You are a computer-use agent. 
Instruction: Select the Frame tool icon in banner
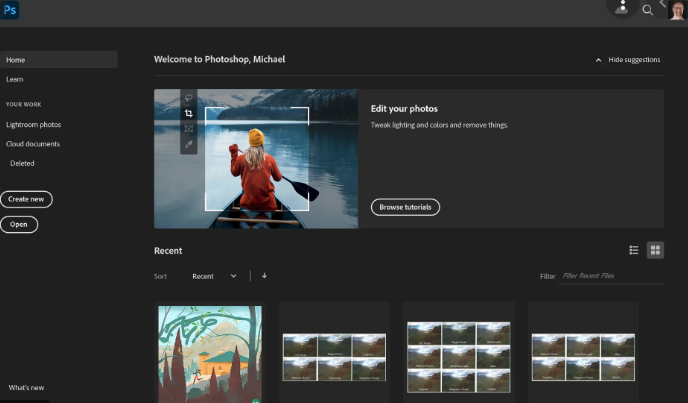tap(188, 129)
